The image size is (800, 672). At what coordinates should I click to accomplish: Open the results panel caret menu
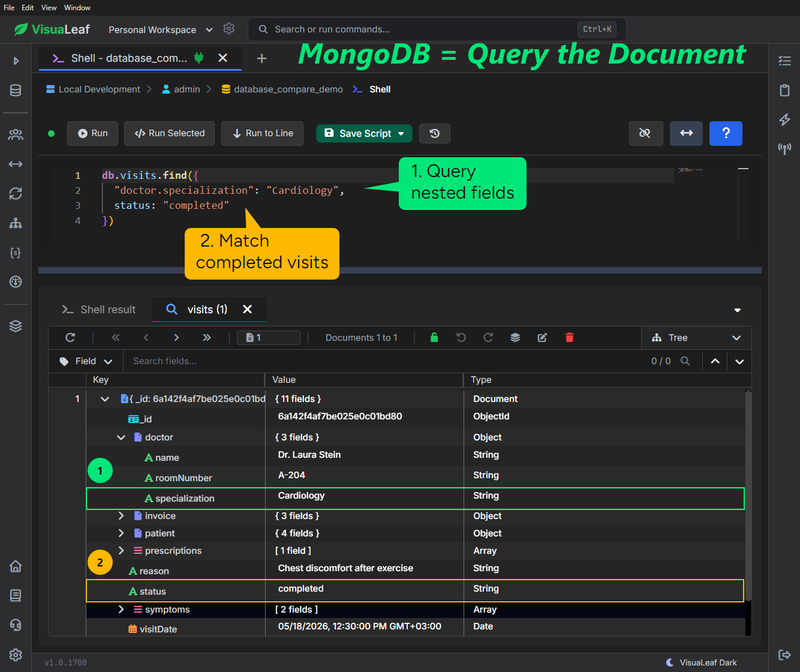coord(738,310)
